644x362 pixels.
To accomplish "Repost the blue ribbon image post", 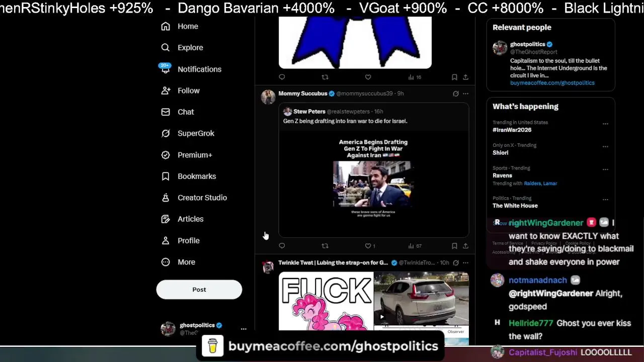I will pos(325,77).
